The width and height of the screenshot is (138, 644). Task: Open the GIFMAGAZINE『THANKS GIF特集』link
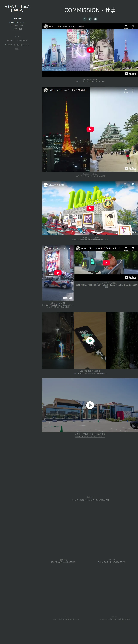click(114, 619)
